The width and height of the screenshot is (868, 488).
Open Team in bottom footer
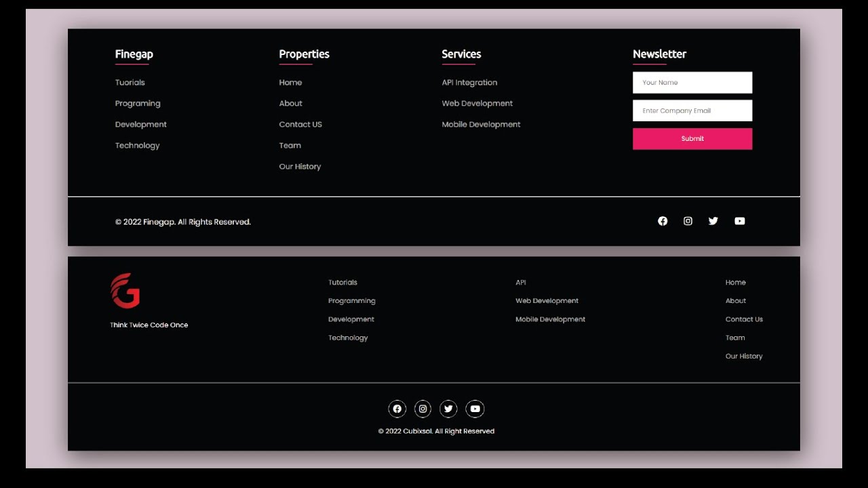tap(735, 338)
